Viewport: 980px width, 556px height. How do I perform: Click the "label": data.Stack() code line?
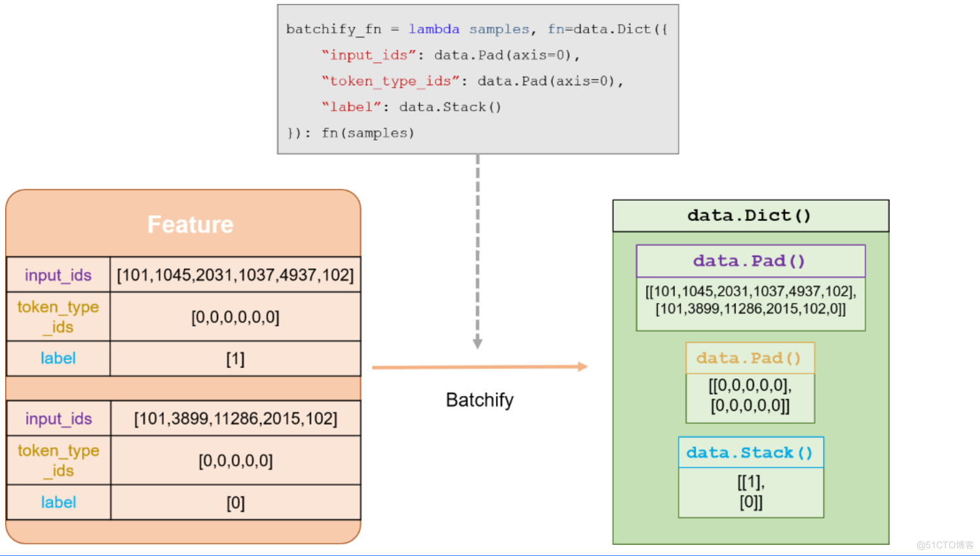point(411,107)
